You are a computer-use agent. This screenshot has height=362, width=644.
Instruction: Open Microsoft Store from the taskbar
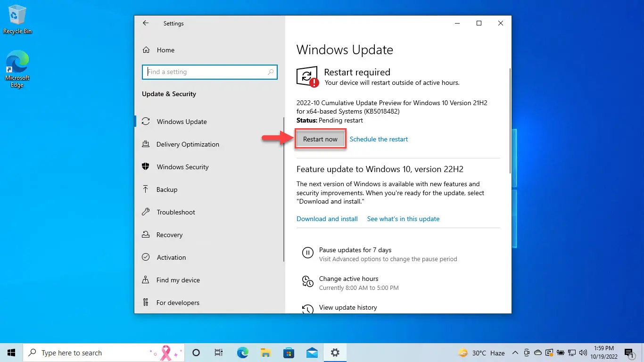click(x=289, y=353)
